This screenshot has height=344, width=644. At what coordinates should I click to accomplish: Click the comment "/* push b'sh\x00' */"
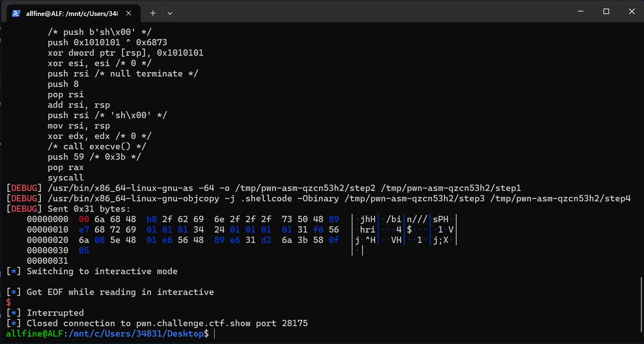click(100, 32)
